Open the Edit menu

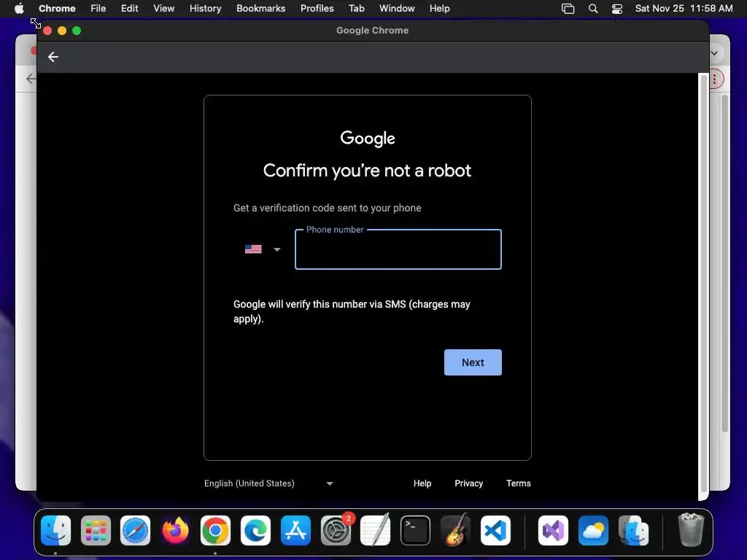click(129, 9)
